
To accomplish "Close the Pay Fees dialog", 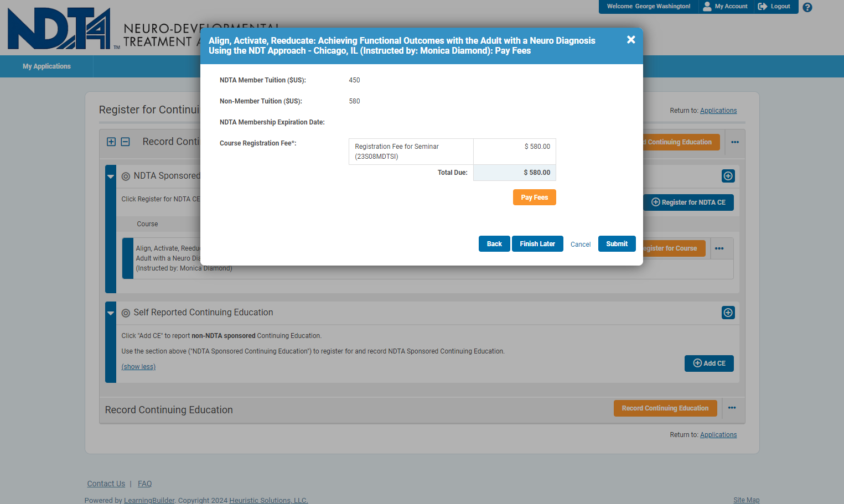I will (631, 40).
